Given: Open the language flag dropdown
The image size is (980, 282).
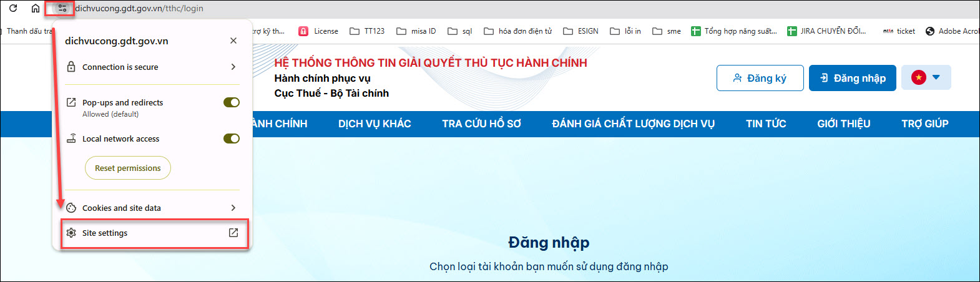Looking at the screenshot, I should (926, 77).
